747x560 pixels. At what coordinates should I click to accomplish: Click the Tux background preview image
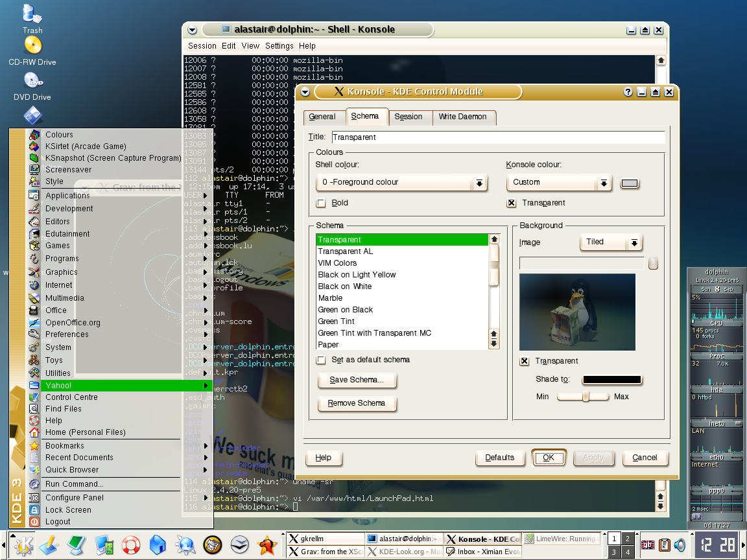click(x=577, y=312)
